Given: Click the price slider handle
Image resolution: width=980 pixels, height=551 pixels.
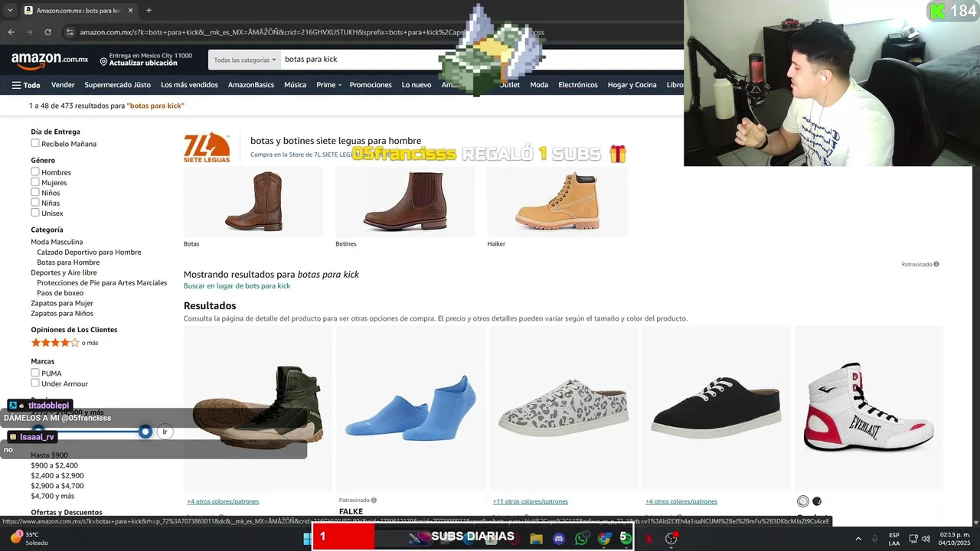Looking at the screenshot, I should [x=145, y=432].
